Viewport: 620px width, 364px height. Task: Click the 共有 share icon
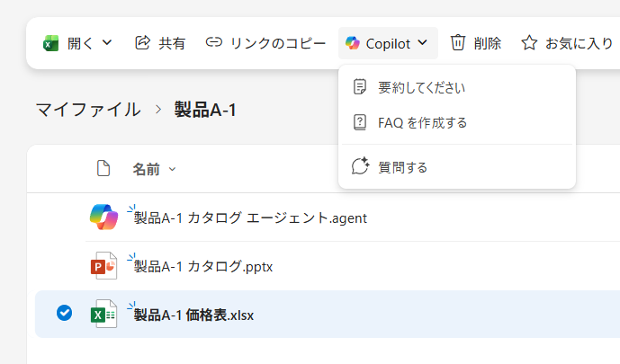point(142,42)
